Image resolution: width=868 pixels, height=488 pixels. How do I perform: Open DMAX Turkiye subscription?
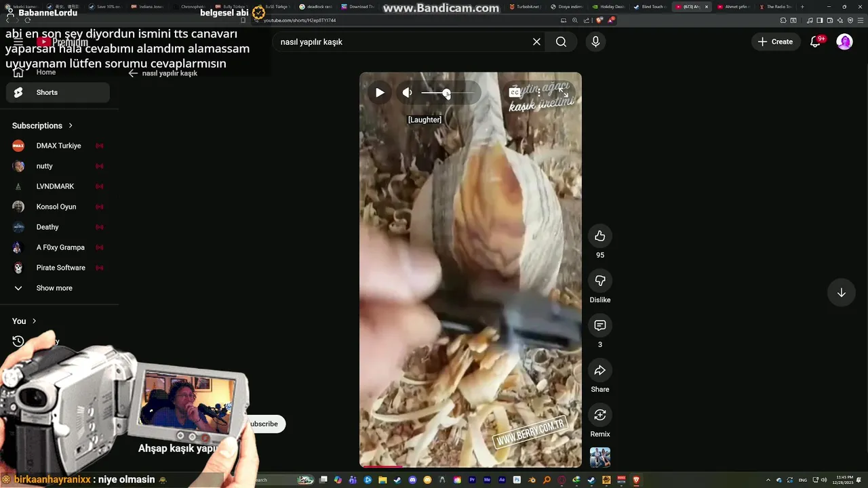tap(58, 146)
